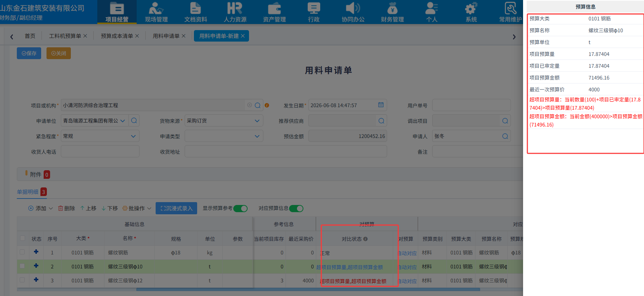Toggle the 对应预算信息 switch
This screenshot has width=644, height=296.
point(296,209)
